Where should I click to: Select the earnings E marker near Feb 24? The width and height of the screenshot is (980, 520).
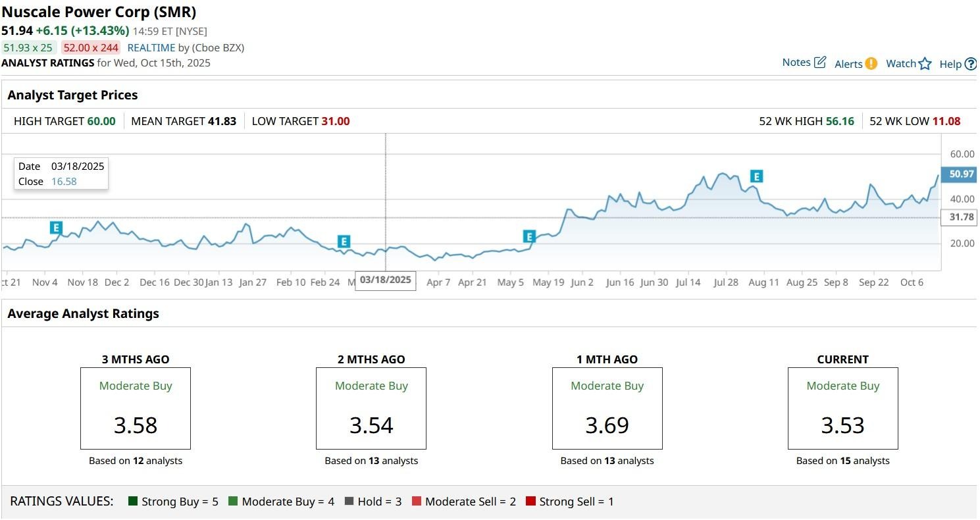(x=343, y=242)
